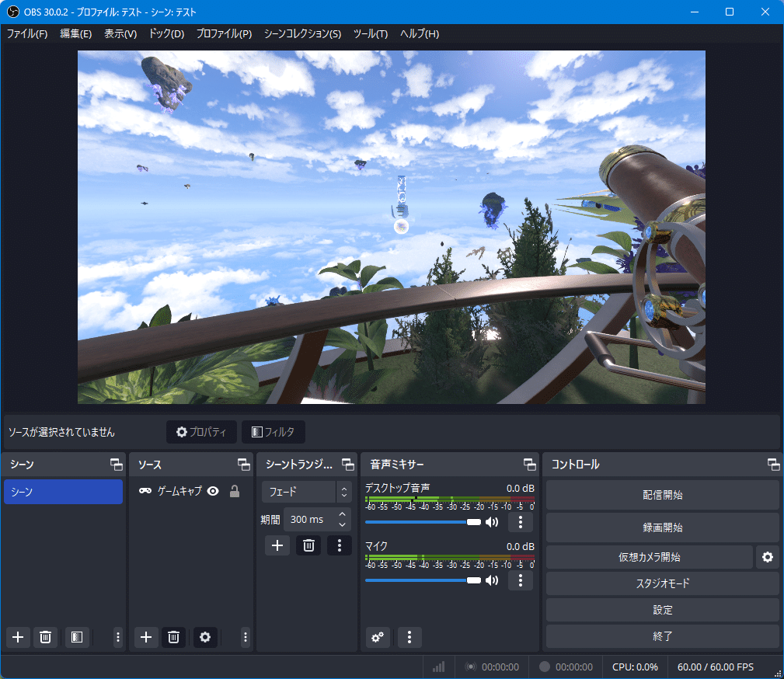Open ドック(D) menu
This screenshot has height=679, width=784.
tap(166, 33)
